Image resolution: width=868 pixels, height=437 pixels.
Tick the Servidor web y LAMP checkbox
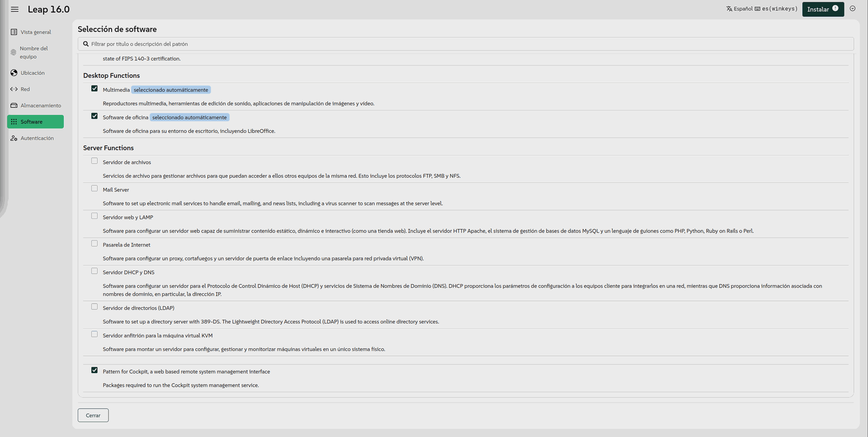pyautogui.click(x=94, y=216)
